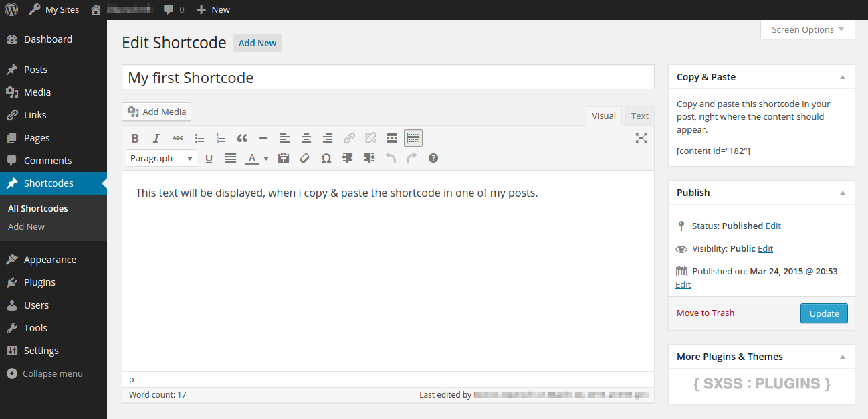Open the text color picker arrow
The image size is (868, 419).
tap(265, 158)
